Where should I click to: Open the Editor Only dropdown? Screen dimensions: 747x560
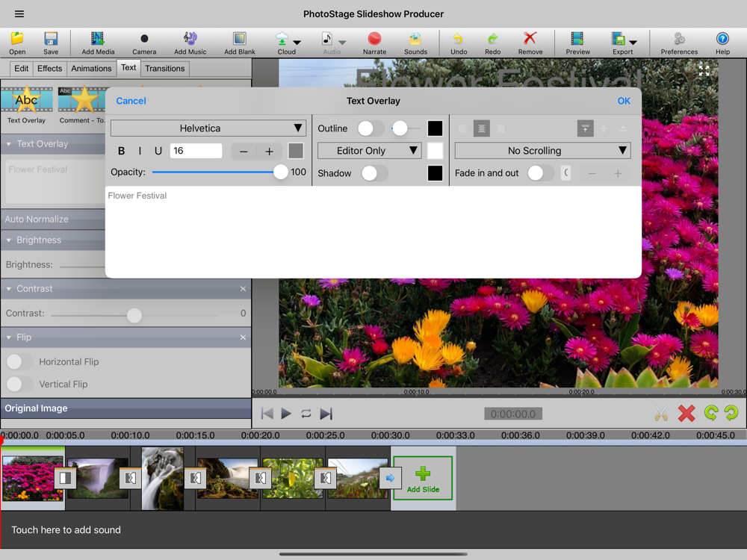369,151
